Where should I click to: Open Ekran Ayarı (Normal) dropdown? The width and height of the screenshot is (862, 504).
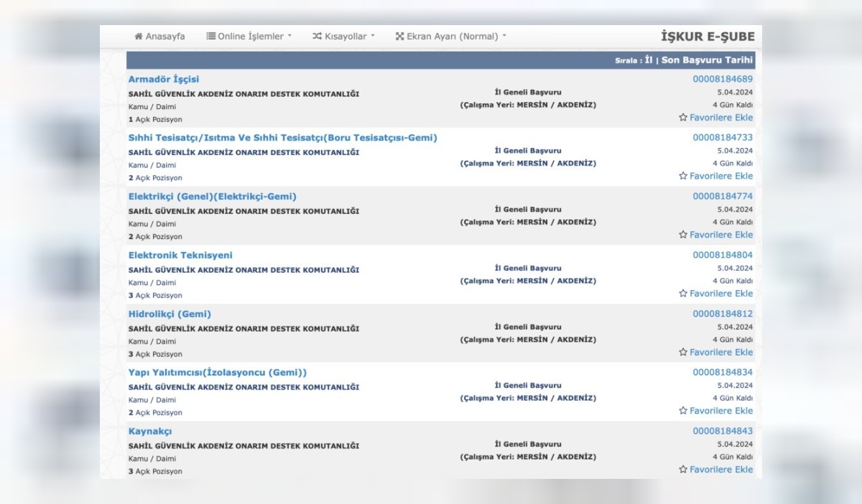click(450, 37)
